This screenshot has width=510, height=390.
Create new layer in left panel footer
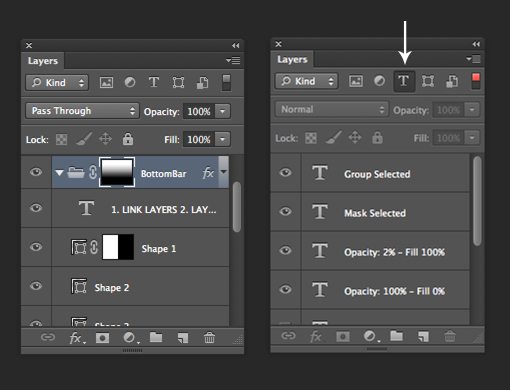[183, 338]
